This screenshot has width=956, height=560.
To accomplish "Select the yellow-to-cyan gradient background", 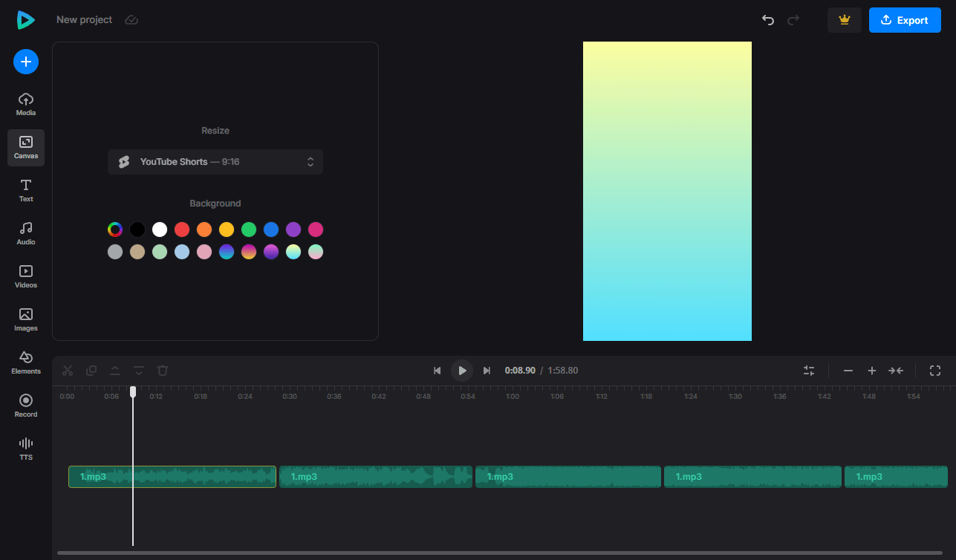I will [293, 252].
